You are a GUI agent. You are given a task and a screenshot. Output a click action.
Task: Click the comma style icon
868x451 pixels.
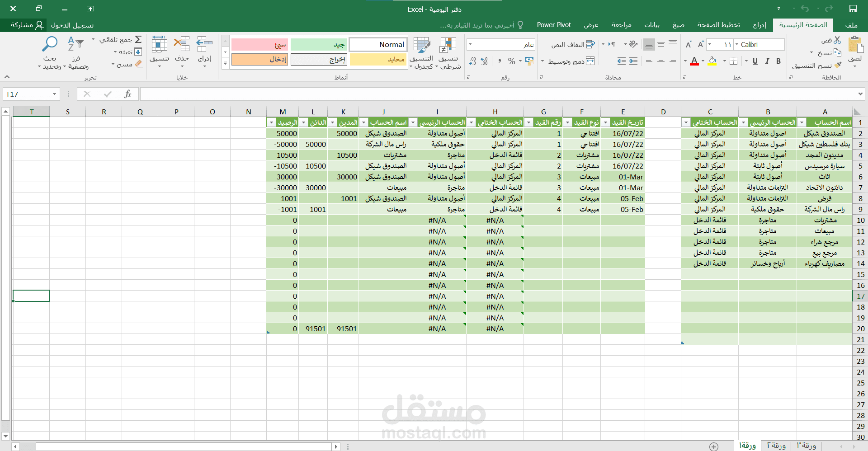point(500,61)
